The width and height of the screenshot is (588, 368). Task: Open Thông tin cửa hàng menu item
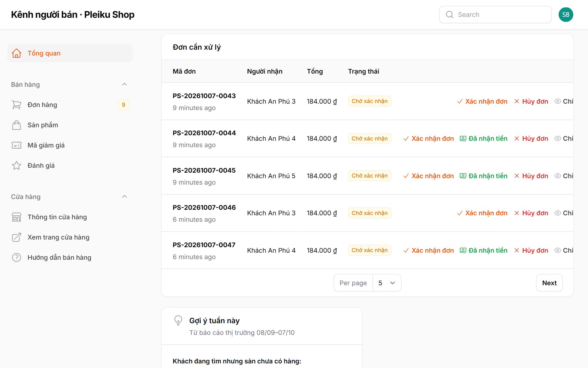tap(70, 217)
